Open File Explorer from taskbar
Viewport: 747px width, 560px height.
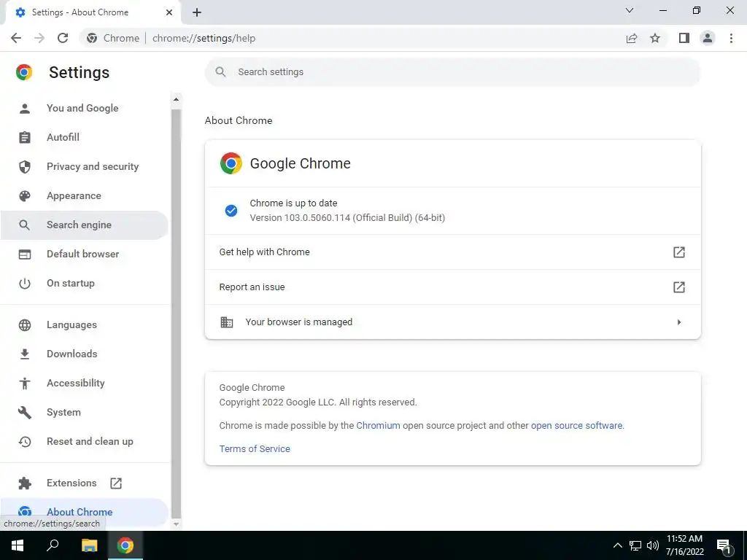coord(89,545)
